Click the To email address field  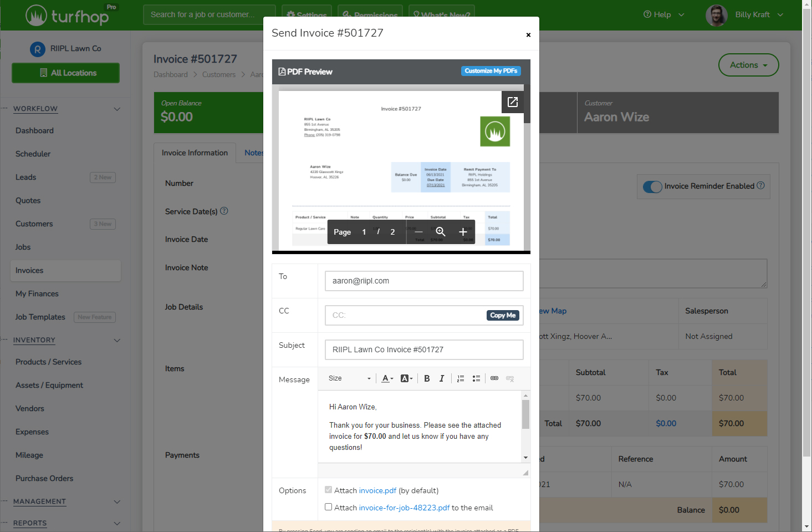click(424, 281)
